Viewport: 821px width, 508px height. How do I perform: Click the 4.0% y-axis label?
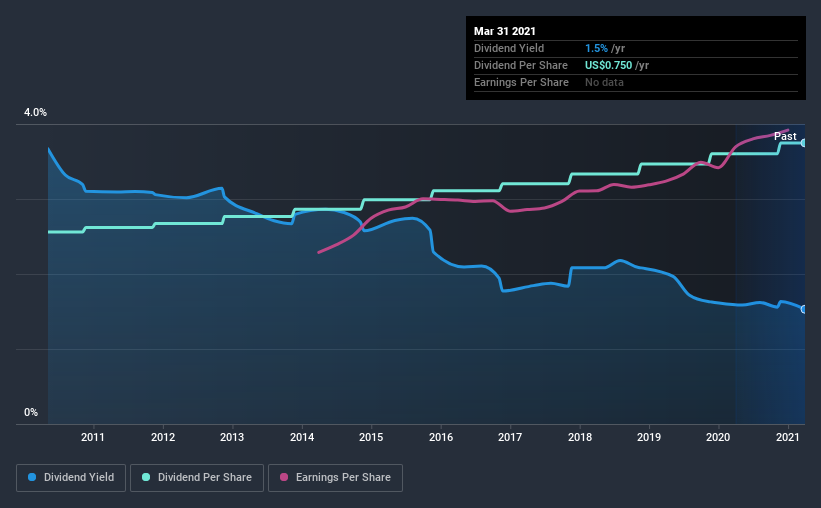pyautogui.click(x=35, y=113)
